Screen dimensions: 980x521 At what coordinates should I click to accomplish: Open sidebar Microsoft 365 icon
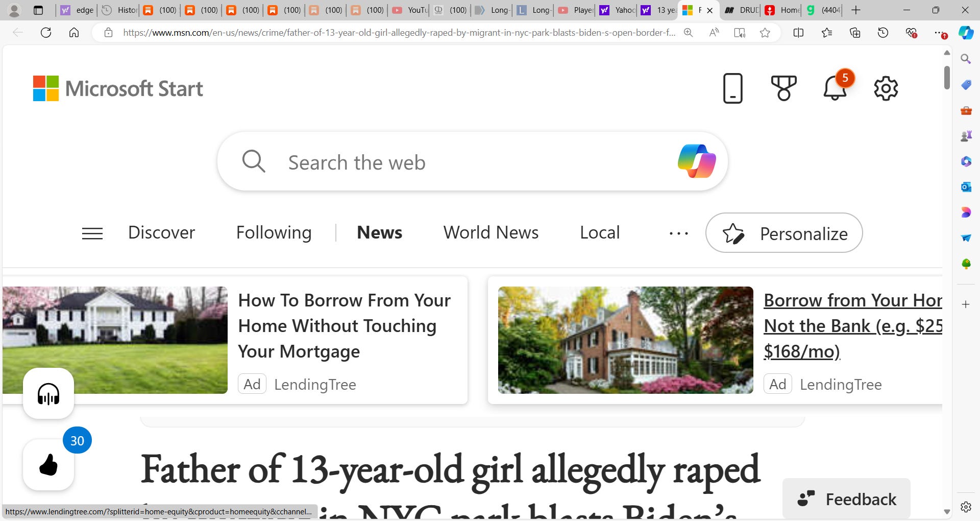pyautogui.click(x=966, y=161)
